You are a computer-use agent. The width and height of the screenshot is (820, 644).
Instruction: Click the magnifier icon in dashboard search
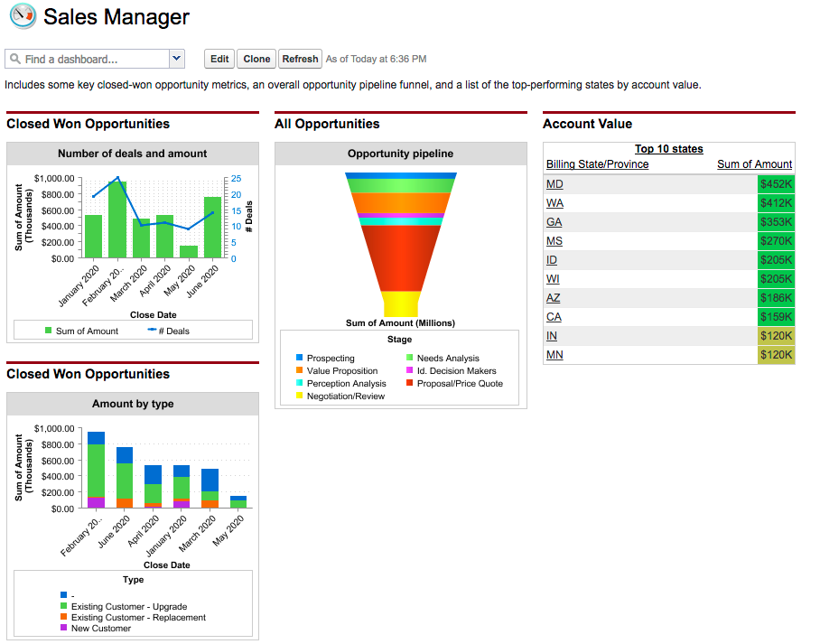click(x=15, y=59)
